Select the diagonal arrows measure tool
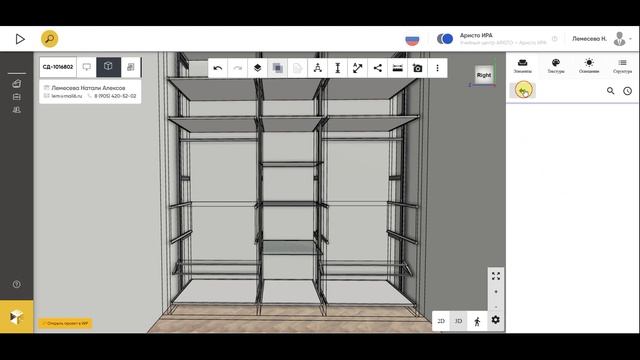 358,68
